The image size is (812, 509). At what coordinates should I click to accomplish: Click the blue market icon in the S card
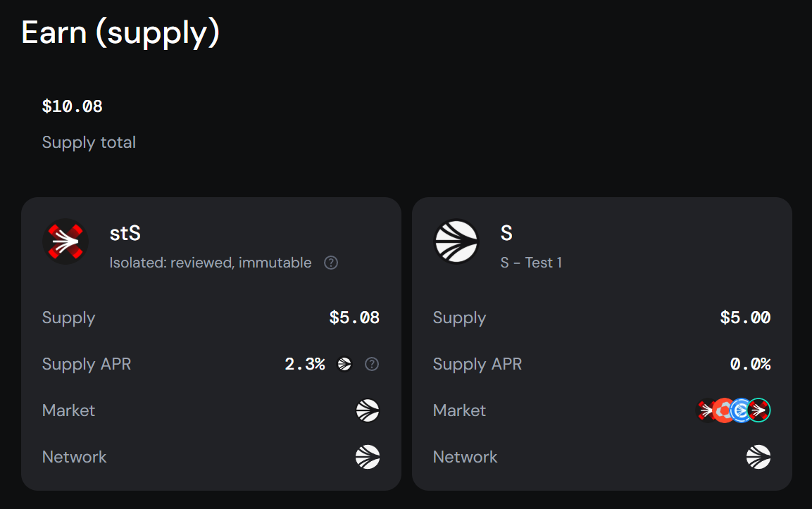pyautogui.click(x=740, y=410)
